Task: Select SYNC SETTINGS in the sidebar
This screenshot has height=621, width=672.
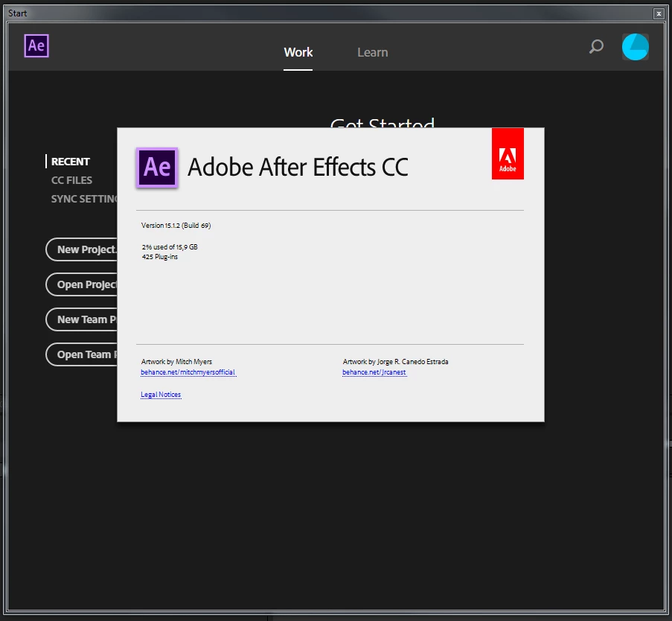Action: 84,199
